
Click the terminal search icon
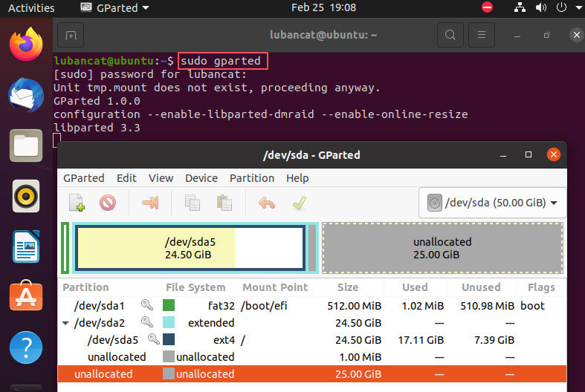pyautogui.click(x=450, y=35)
